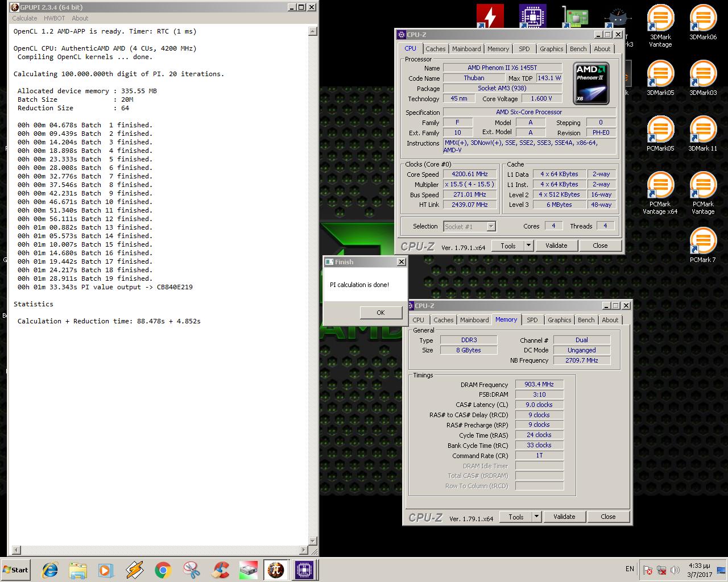Click the hard drive taskbar icon
Screen dimensions: 728x582
[248, 570]
